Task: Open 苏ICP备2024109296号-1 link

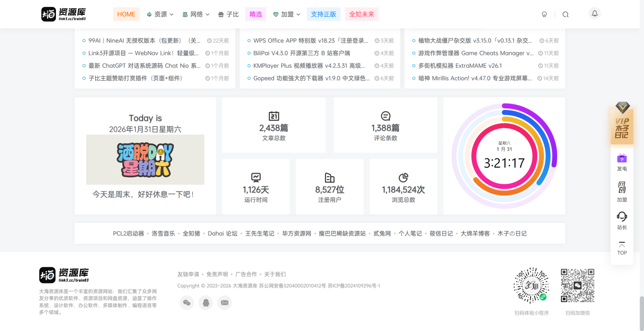Action: tap(354, 286)
